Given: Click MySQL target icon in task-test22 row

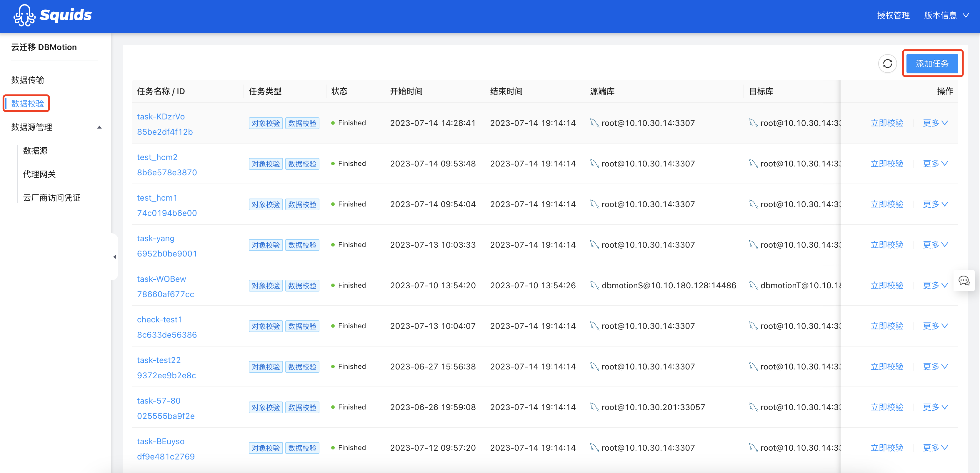Looking at the screenshot, I should (x=753, y=367).
